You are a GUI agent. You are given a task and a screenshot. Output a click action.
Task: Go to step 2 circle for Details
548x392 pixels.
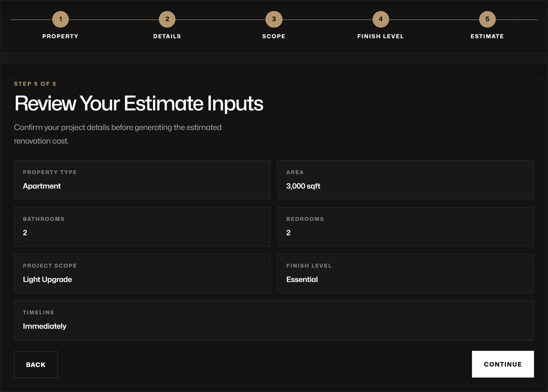point(167,19)
